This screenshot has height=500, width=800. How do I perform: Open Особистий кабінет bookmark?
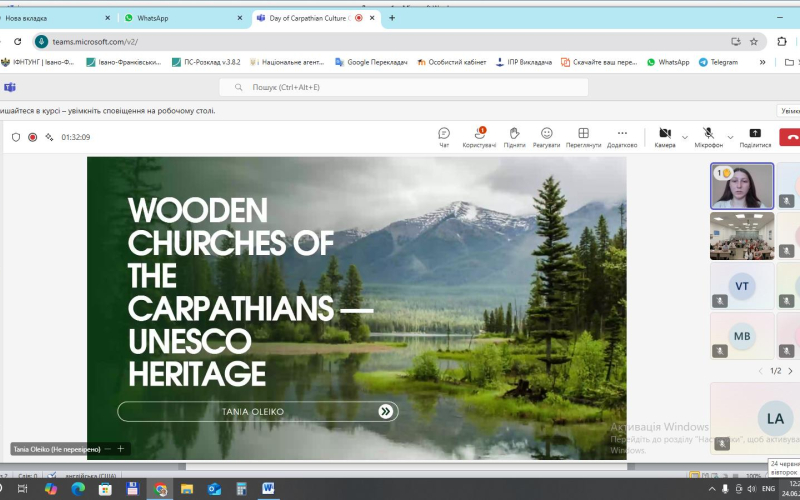(452, 62)
